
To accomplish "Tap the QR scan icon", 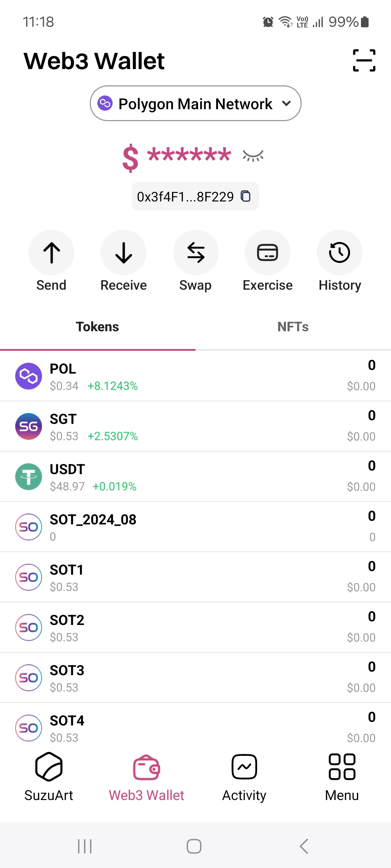I will [364, 60].
